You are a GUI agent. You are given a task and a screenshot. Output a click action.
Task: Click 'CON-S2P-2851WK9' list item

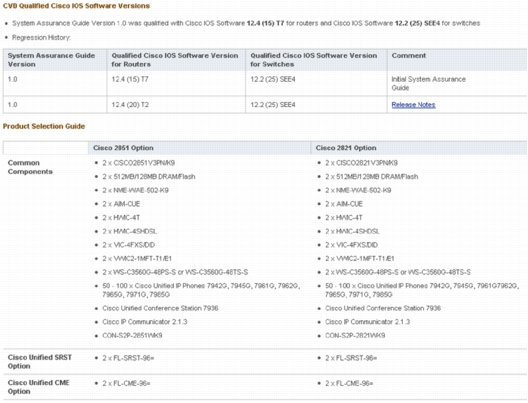click(x=132, y=336)
